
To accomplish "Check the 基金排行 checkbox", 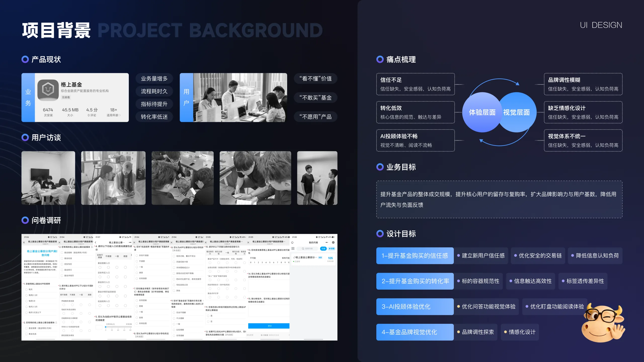I will (62, 270).
